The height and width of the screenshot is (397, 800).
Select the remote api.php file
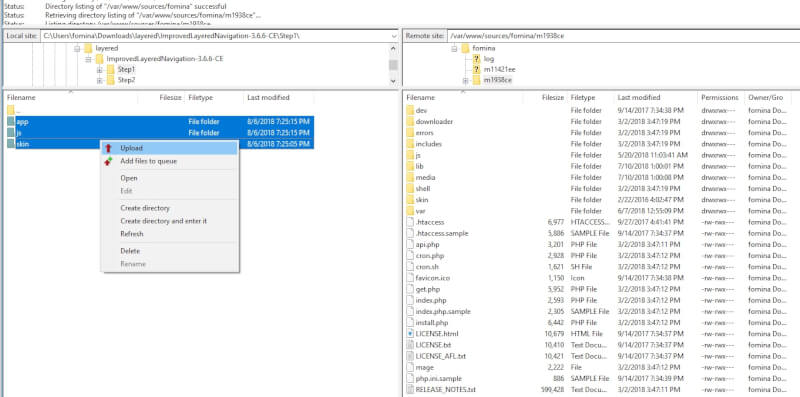pyautogui.click(x=428, y=244)
